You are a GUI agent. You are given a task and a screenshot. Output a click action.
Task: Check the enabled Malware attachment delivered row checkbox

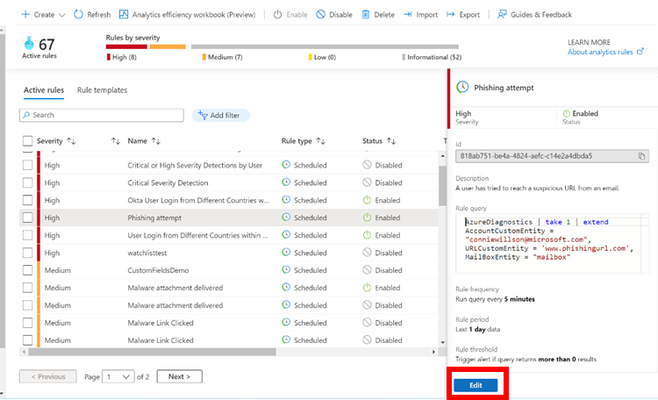(27, 288)
